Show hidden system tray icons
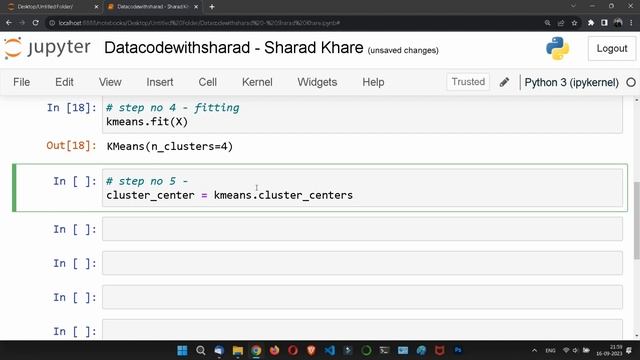This screenshot has width=640, height=360. [x=534, y=350]
